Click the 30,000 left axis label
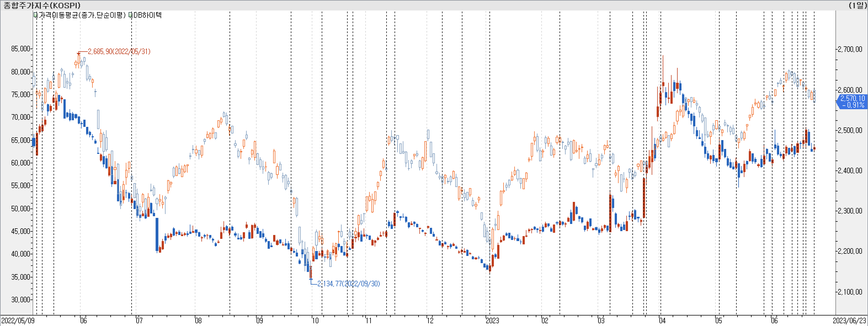The width and height of the screenshot is (868, 326). (20, 300)
